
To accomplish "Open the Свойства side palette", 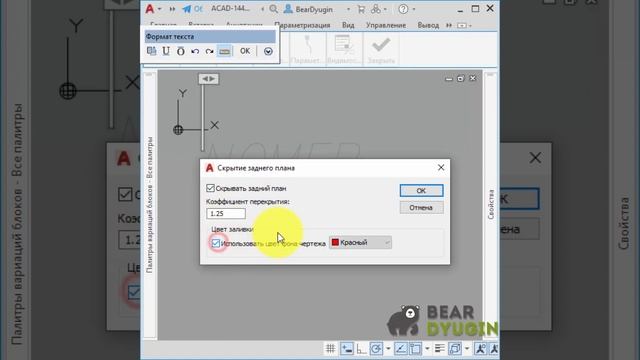I will (491, 205).
